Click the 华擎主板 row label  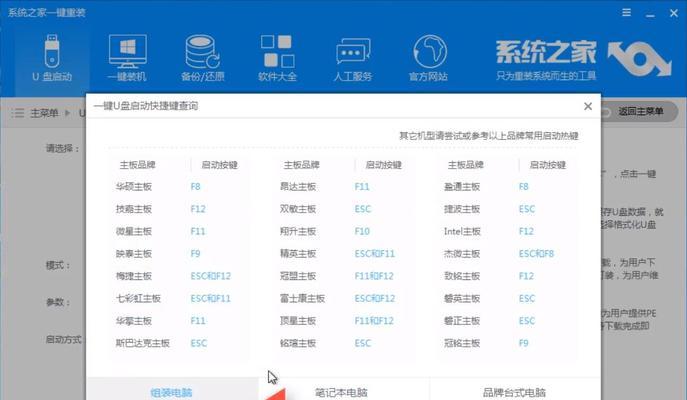coord(134,321)
